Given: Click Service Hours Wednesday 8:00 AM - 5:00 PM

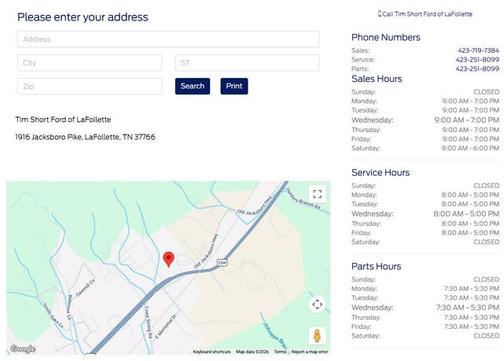Looking at the screenshot, I should coord(425,214).
